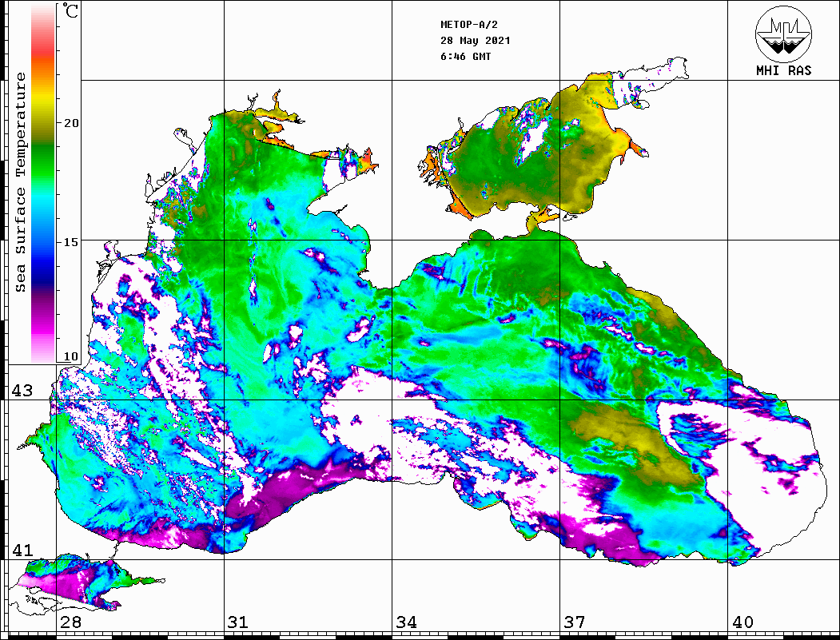840x640 pixels.
Task: Click the 15 degree legend tick label
Action: pyautogui.click(x=70, y=242)
